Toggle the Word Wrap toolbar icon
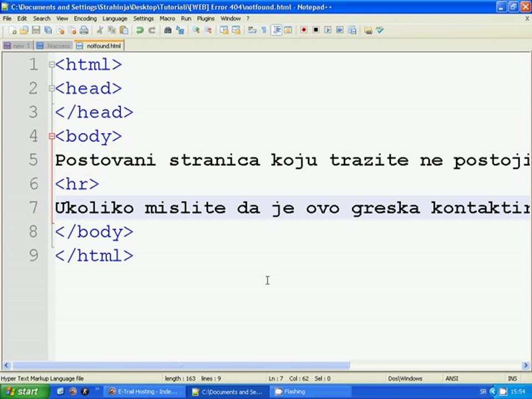Screen dimensions: 532x399 252,30
